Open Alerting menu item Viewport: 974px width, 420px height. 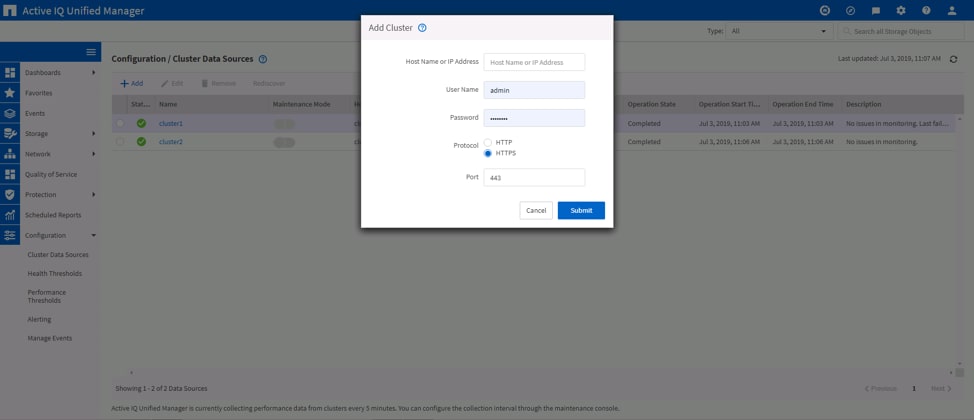(x=39, y=319)
